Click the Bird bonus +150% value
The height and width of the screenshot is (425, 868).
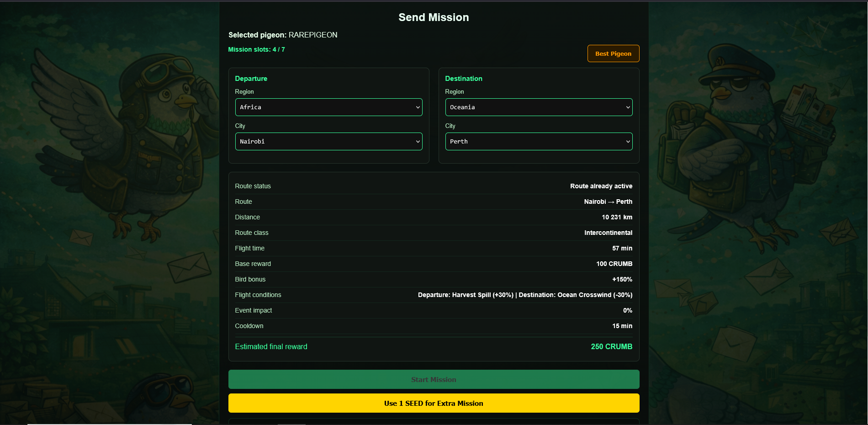[x=622, y=279]
